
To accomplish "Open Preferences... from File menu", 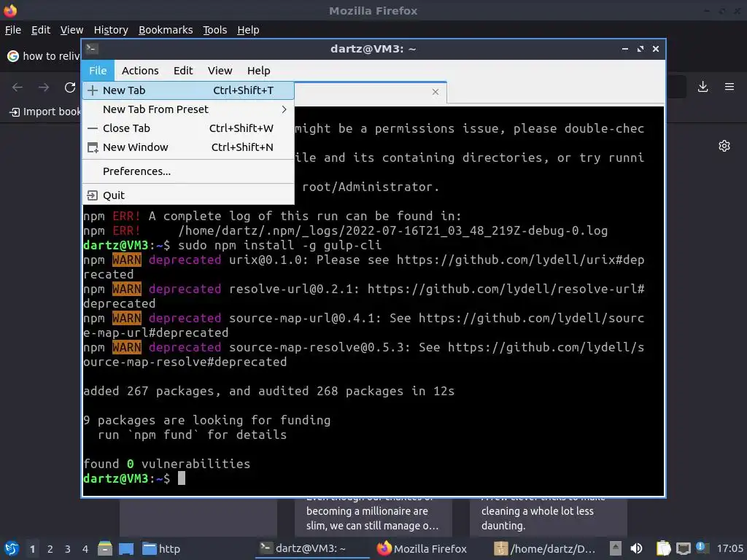I will [188, 171].
